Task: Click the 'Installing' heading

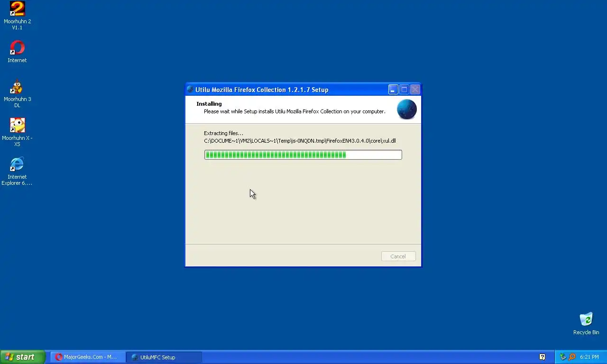Action: (209, 104)
